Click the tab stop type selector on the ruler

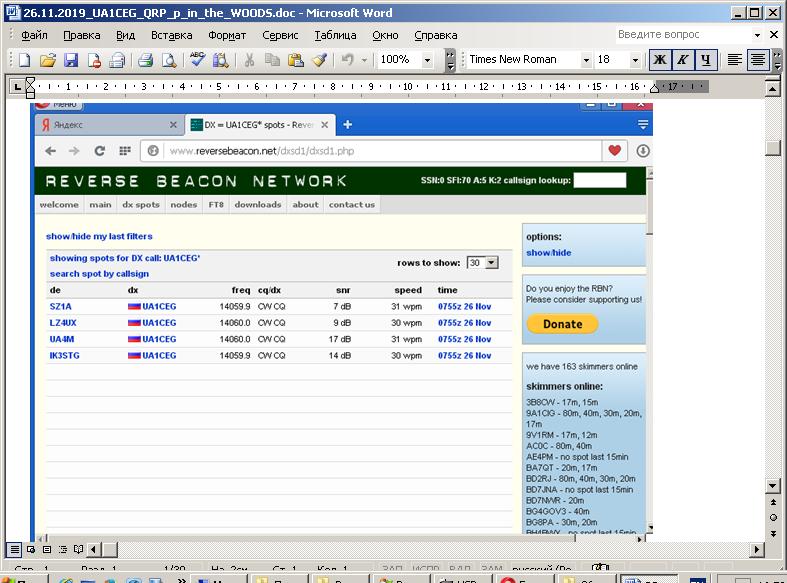click(x=17, y=87)
